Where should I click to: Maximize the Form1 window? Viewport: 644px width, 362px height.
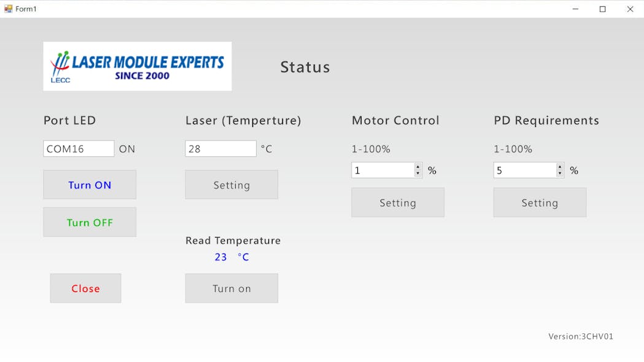603,9
